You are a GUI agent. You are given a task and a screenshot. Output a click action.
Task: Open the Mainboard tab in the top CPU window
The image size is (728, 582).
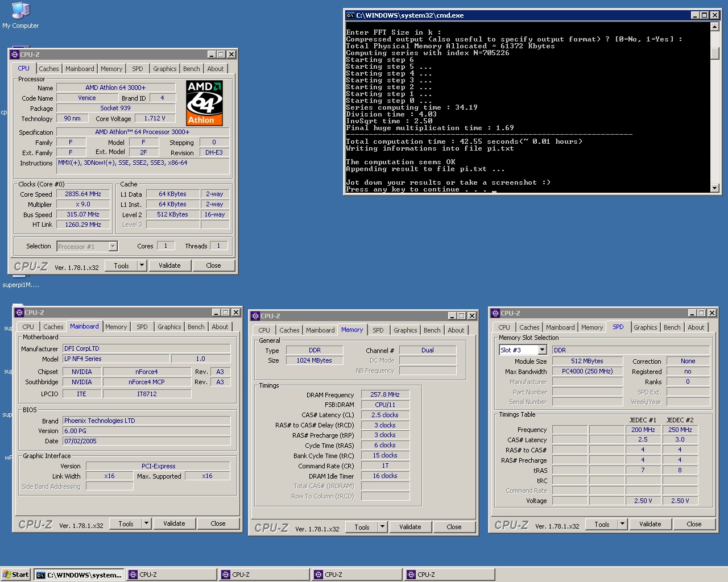point(80,69)
